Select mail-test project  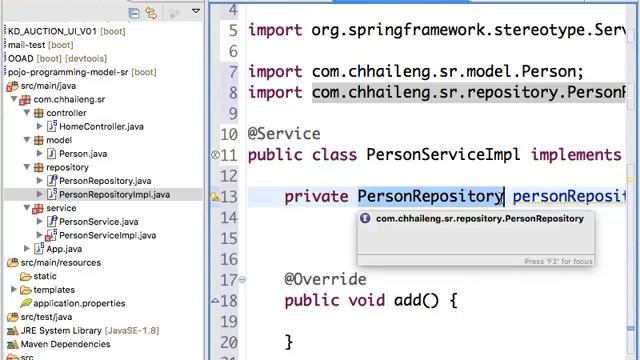(41, 45)
